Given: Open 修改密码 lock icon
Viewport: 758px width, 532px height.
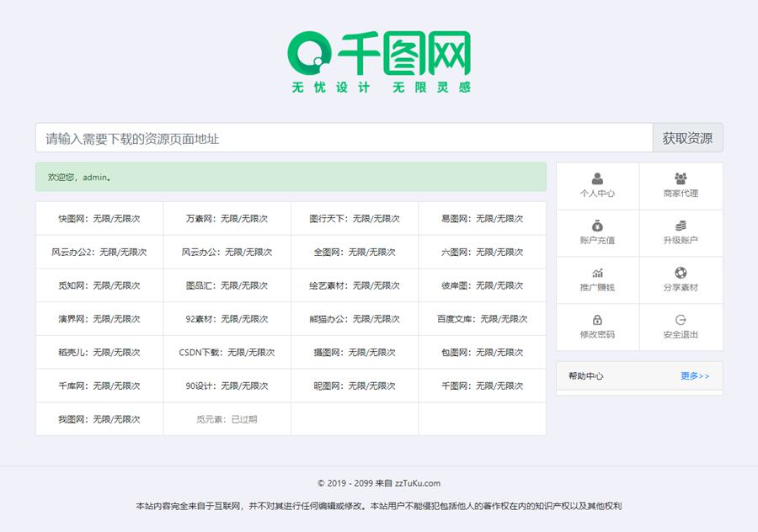Looking at the screenshot, I should tap(597, 320).
